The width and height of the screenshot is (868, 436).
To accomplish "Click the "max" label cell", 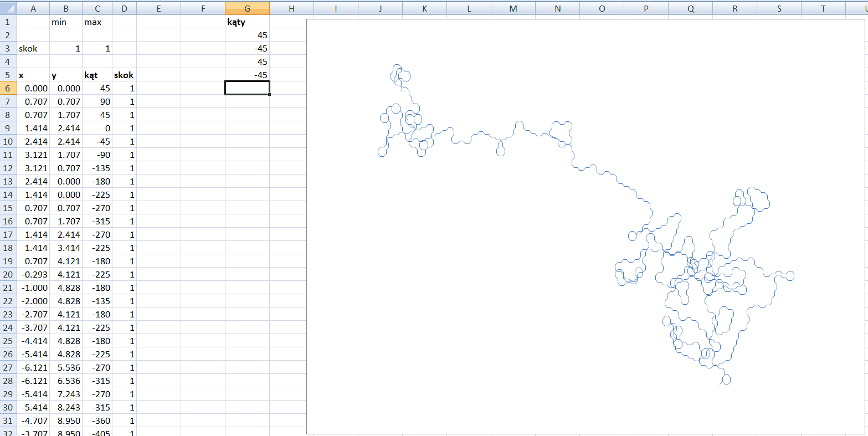I will point(97,22).
